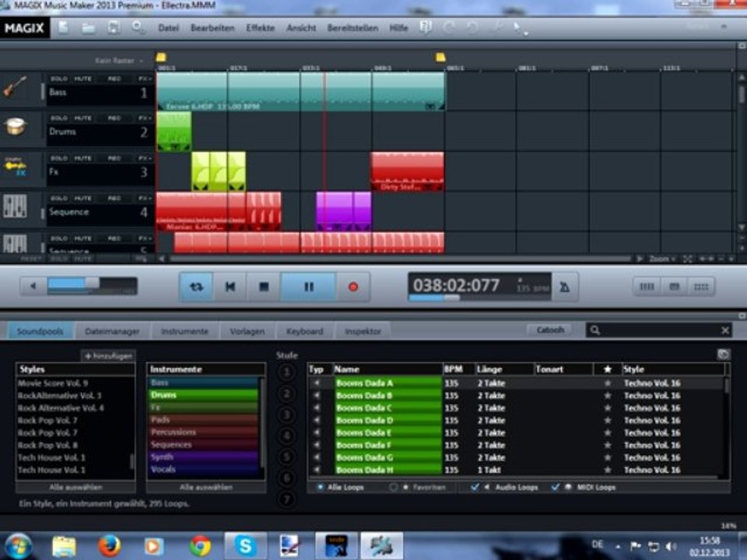Open the Zoom dropdown below the arranger
This screenshot has width=747, height=560.
pos(662,258)
